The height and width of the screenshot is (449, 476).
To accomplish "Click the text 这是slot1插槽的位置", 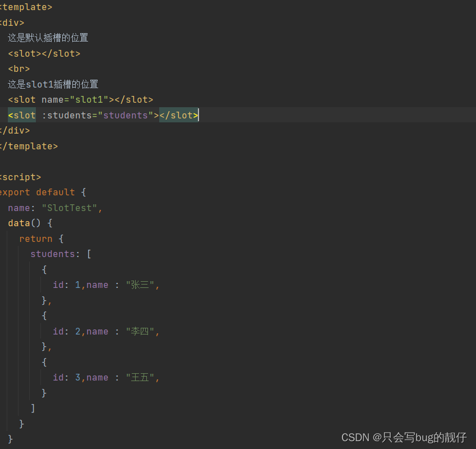I will coord(53,84).
